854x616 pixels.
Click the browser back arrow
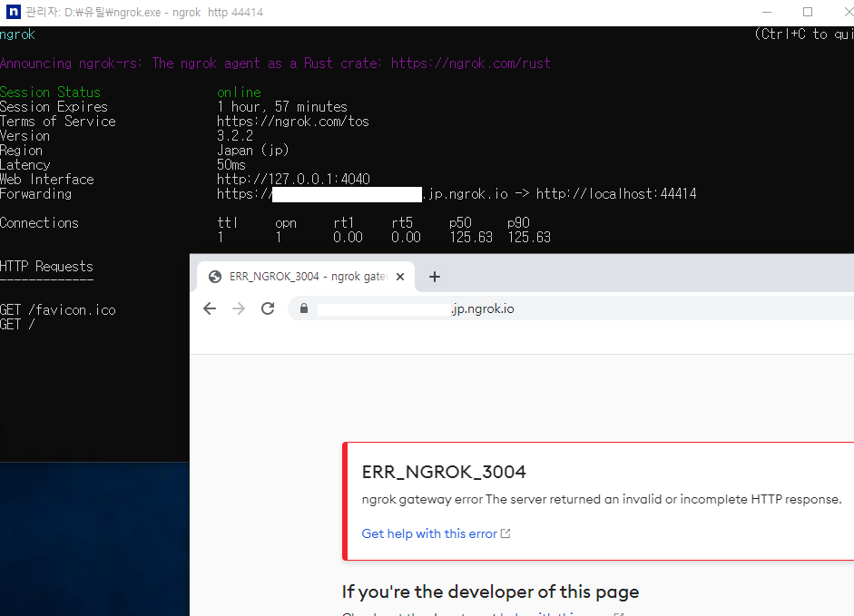click(210, 308)
